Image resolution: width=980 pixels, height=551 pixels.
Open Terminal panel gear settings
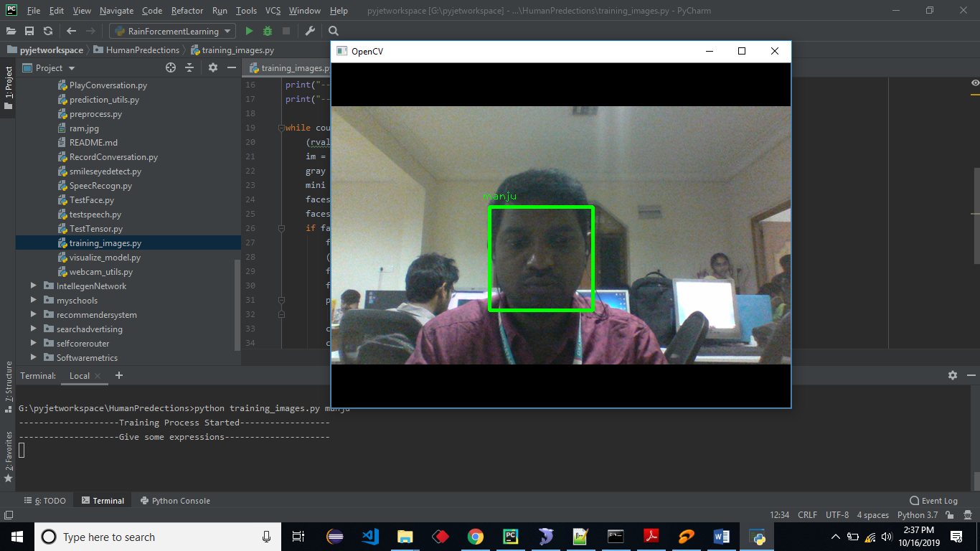tap(953, 375)
